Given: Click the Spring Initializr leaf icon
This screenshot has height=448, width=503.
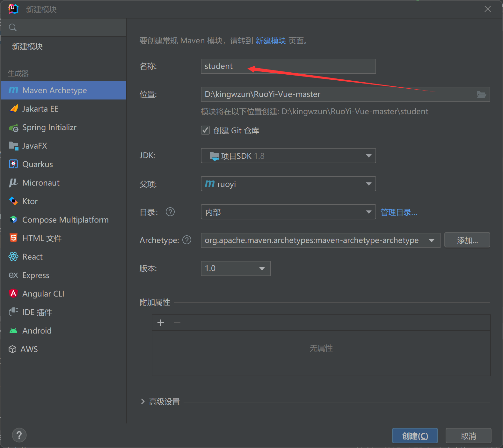Looking at the screenshot, I should [x=14, y=128].
